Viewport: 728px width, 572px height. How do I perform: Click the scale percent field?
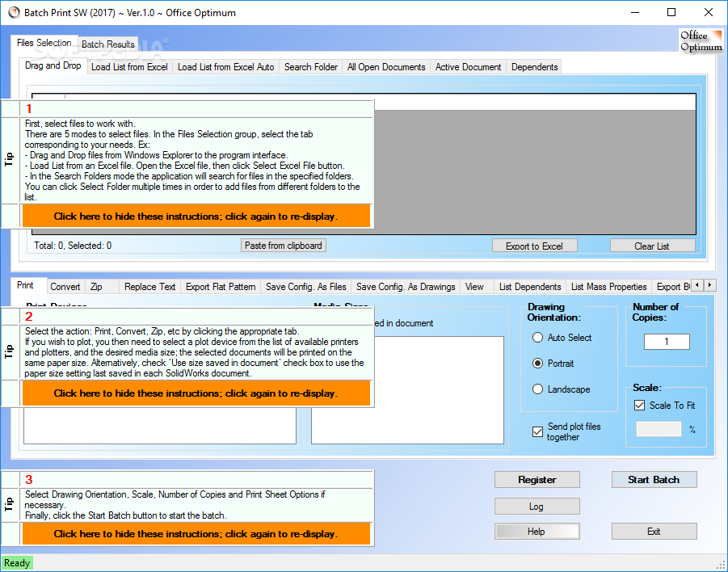coord(659,429)
